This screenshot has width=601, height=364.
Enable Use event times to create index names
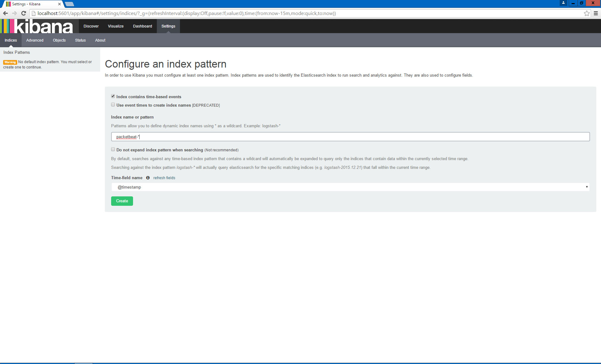pyautogui.click(x=113, y=105)
